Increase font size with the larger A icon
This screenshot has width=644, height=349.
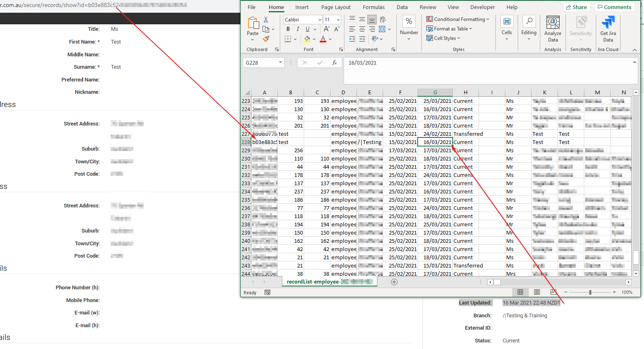point(327,29)
